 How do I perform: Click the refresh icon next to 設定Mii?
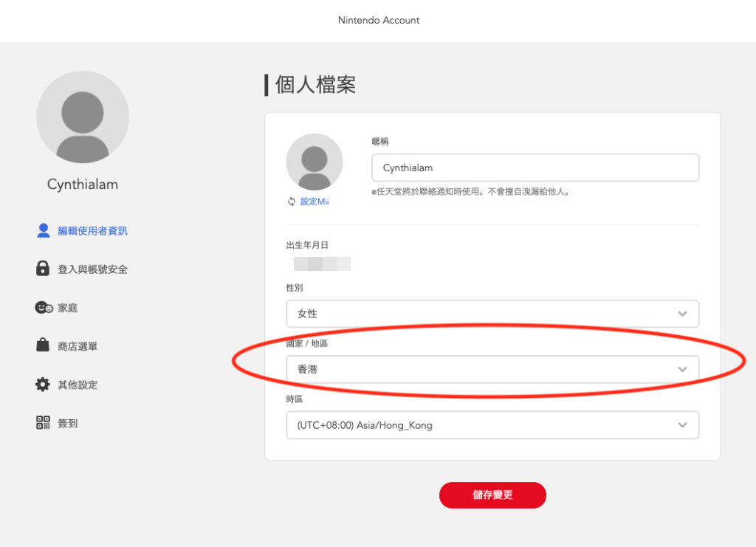coord(292,202)
